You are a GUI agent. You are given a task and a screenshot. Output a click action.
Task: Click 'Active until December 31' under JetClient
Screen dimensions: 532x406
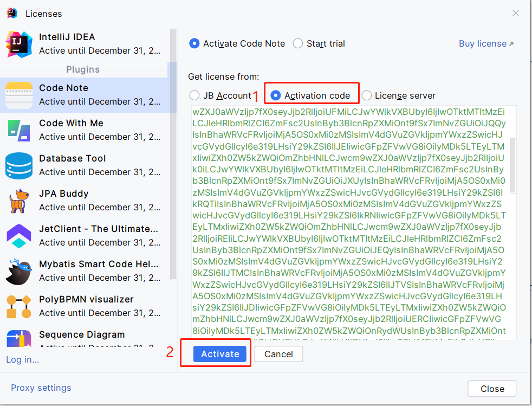pos(100,242)
